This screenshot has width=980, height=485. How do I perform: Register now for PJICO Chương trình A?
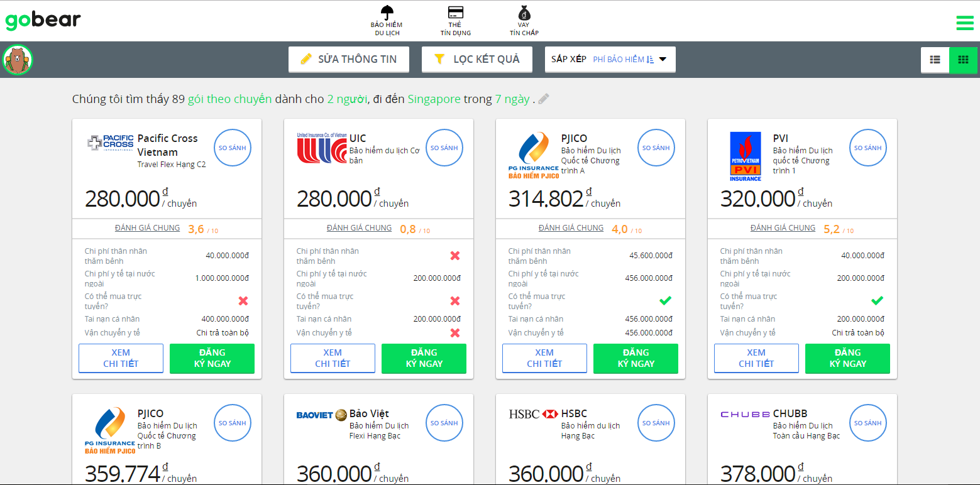636,358
